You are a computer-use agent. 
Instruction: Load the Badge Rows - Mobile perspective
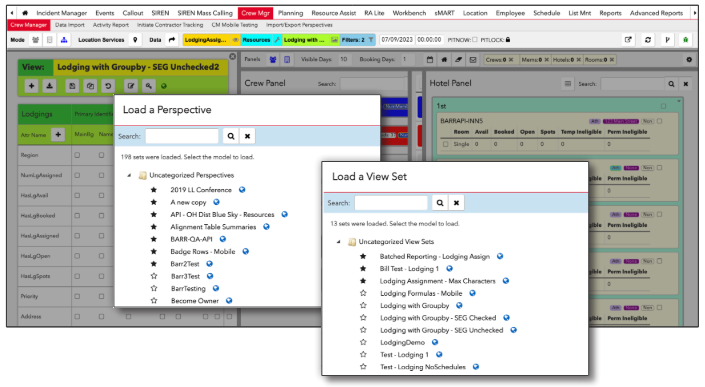click(x=203, y=251)
